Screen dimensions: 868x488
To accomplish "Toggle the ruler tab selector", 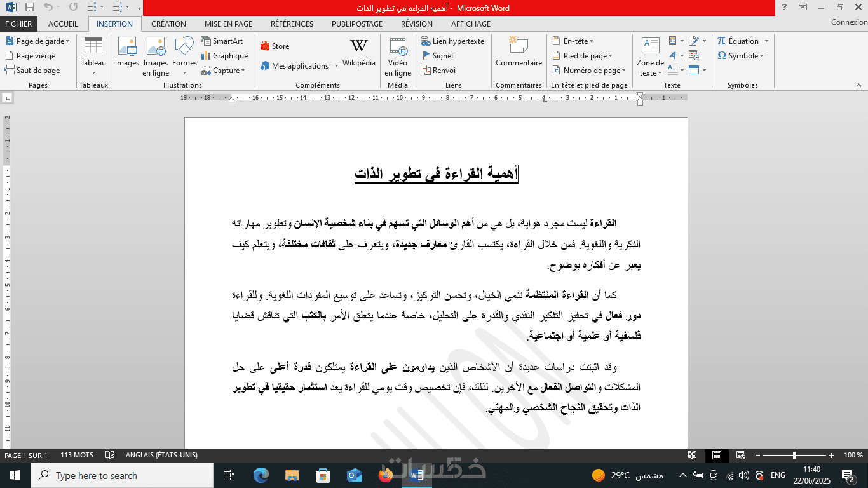I will click(x=7, y=98).
